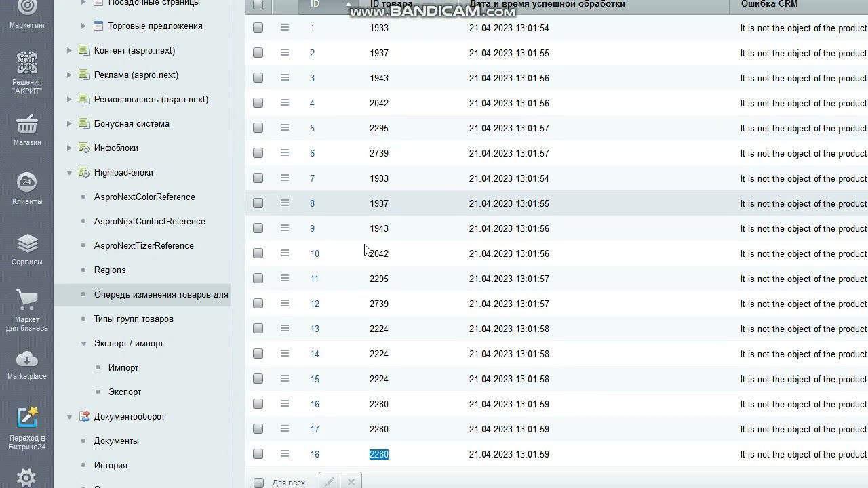Tick the checkbox for row 6
Viewport: 868px width, 488px height.
tap(258, 153)
